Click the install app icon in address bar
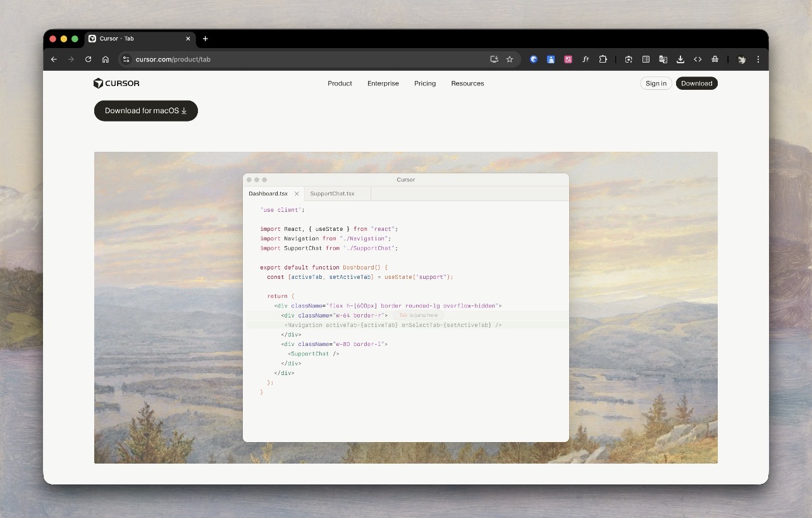The width and height of the screenshot is (812, 518). pos(495,59)
